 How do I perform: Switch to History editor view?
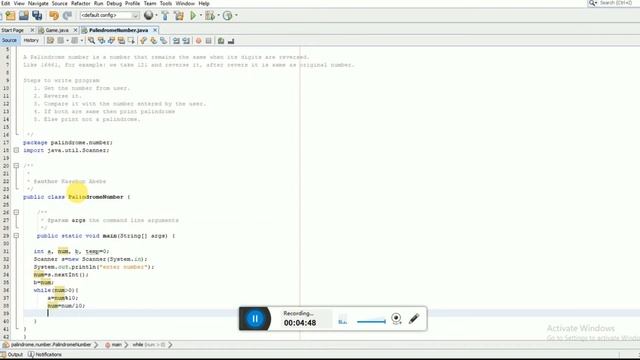31,40
